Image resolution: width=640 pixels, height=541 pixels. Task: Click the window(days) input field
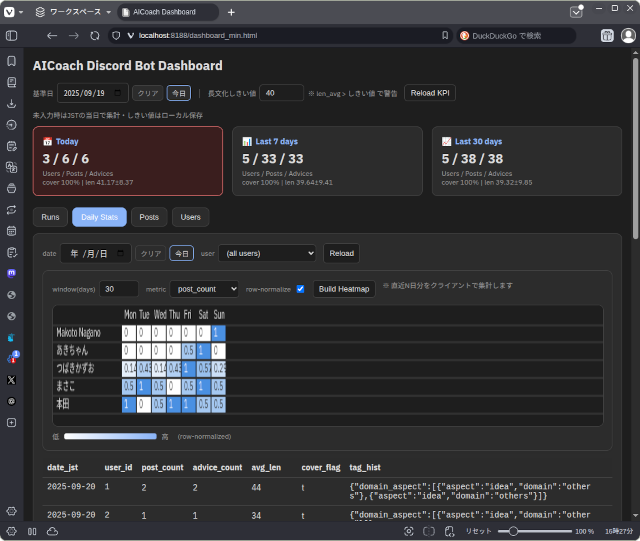(119, 289)
